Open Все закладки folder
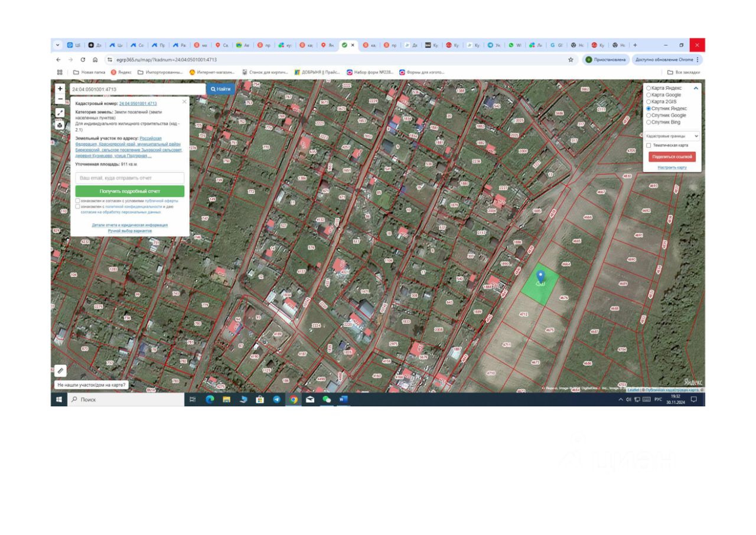The width and height of the screenshot is (756, 535). [683, 72]
